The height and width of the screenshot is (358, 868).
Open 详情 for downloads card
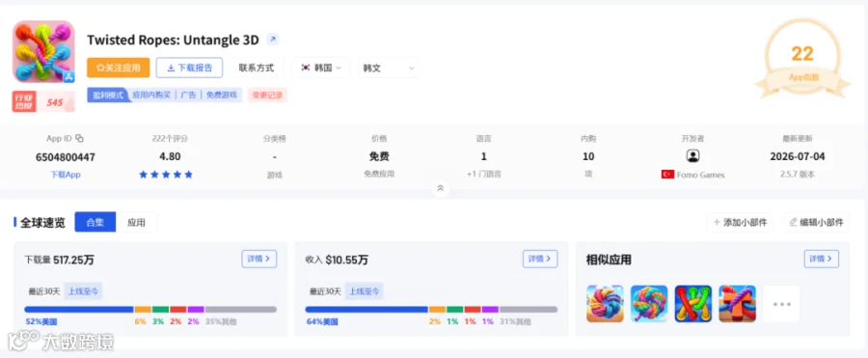[259, 259]
